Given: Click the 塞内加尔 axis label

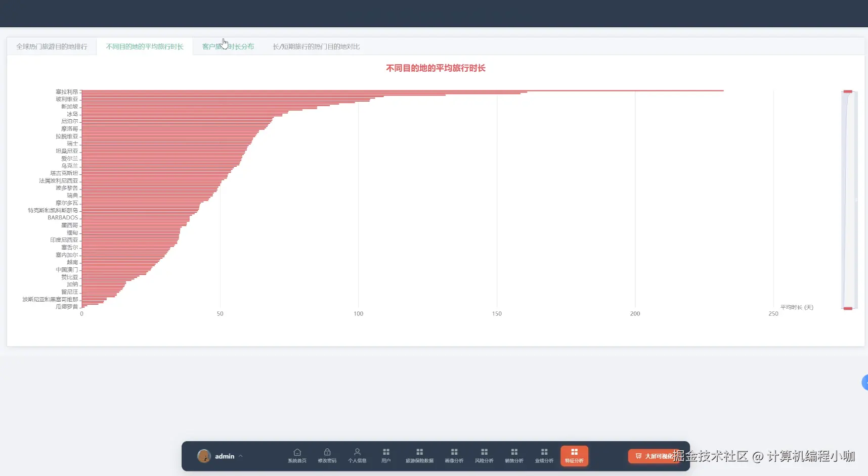Looking at the screenshot, I should tap(67, 255).
